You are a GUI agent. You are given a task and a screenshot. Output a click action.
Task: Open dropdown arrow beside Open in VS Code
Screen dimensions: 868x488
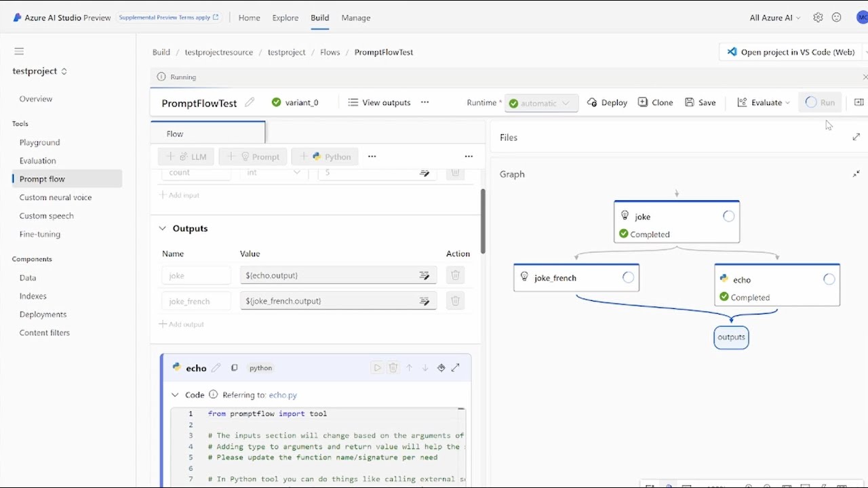[866, 52]
